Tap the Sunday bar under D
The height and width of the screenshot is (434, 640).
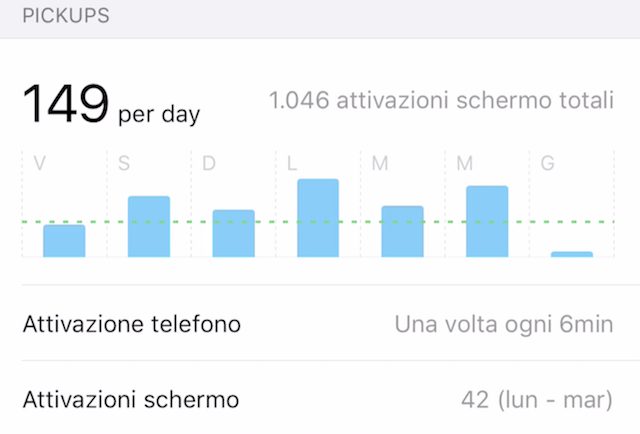(x=233, y=234)
